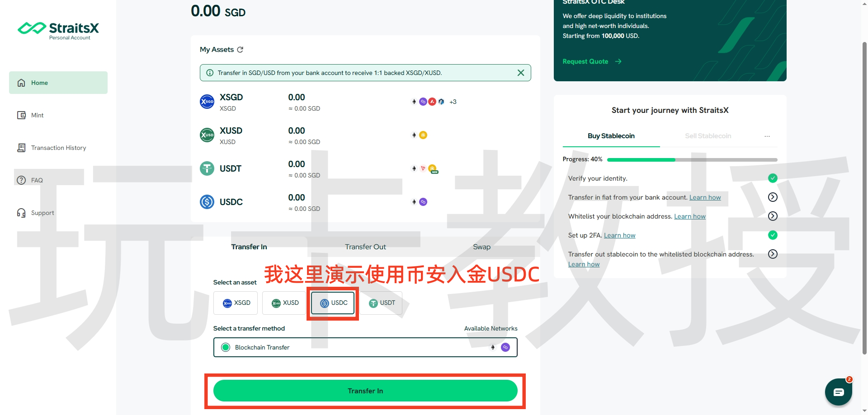
Task: Choose USDT as the asset
Action: pos(382,303)
